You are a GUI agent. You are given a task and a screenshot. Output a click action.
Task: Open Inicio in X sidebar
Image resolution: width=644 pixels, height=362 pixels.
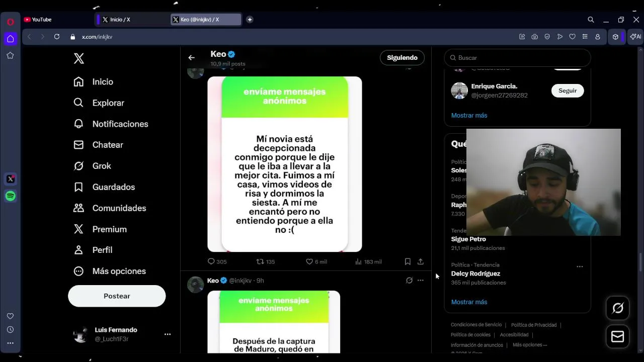pyautogui.click(x=94, y=81)
